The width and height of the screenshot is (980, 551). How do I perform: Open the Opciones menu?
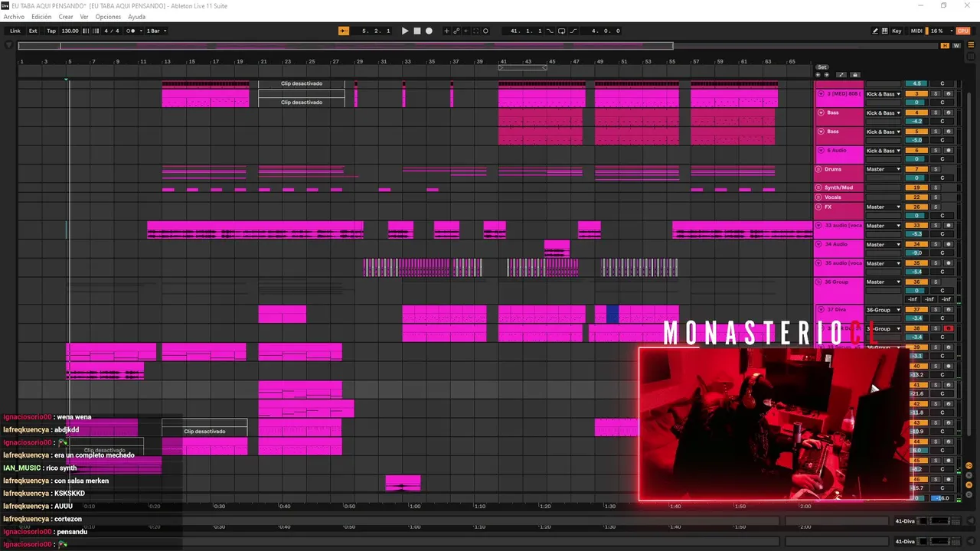(x=108, y=17)
